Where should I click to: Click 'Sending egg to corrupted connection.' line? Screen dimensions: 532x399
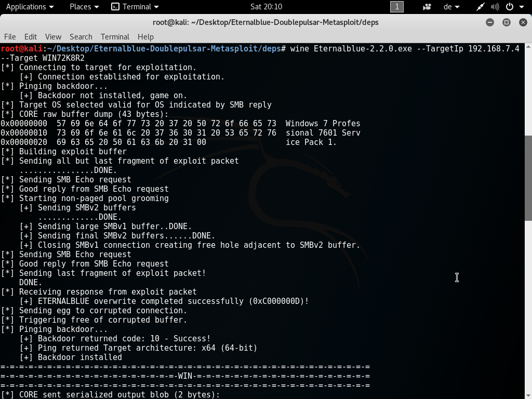(x=94, y=311)
